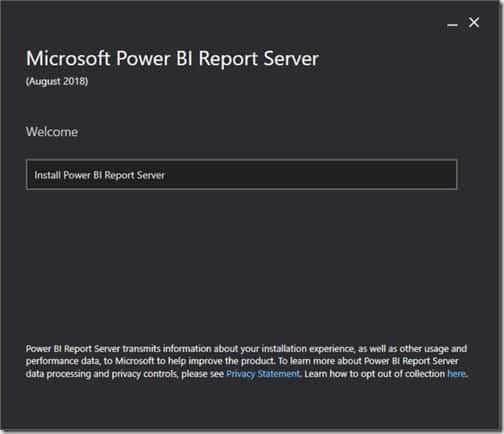Click the word Microsoft in the title

point(68,59)
